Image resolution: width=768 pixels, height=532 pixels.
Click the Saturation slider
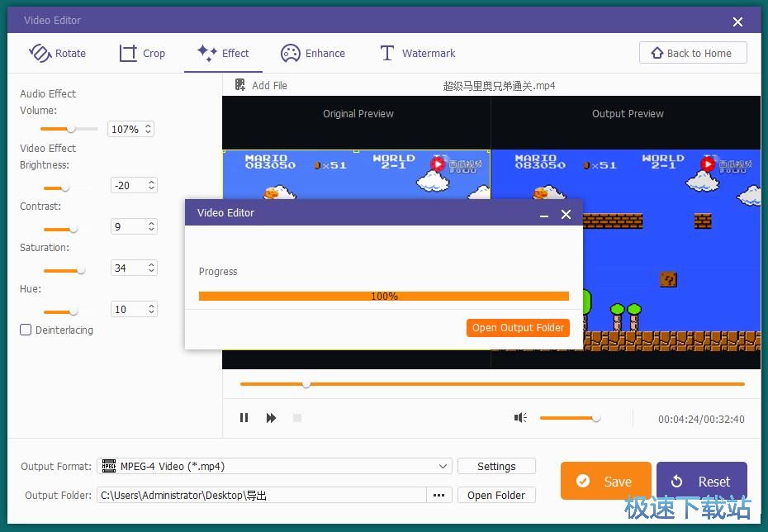66,270
